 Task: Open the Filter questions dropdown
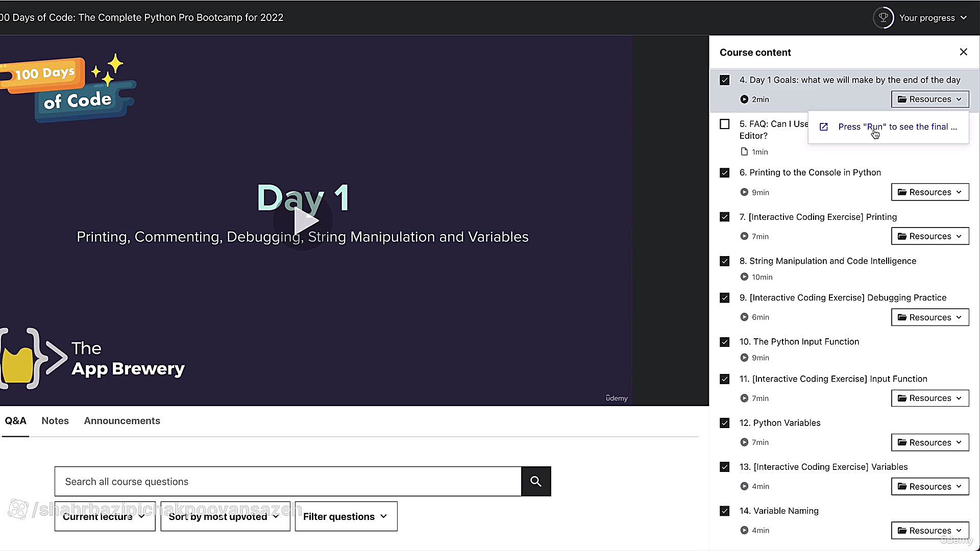click(x=346, y=516)
